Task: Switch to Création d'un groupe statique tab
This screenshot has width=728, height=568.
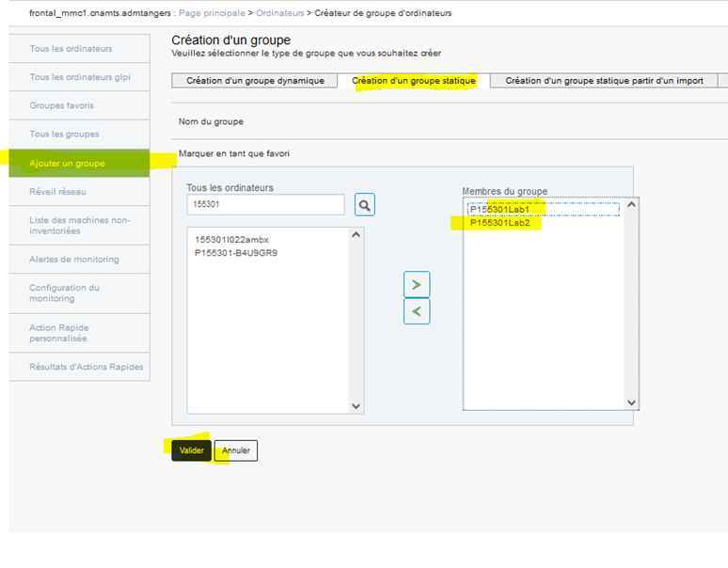Action: [x=413, y=81]
